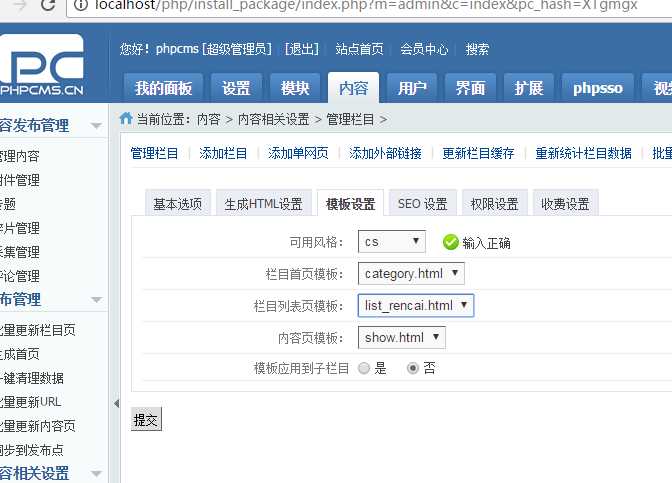The image size is (672, 483).
Task: Switch to the SEO 设置 tab
Action: tap(423, 204)
